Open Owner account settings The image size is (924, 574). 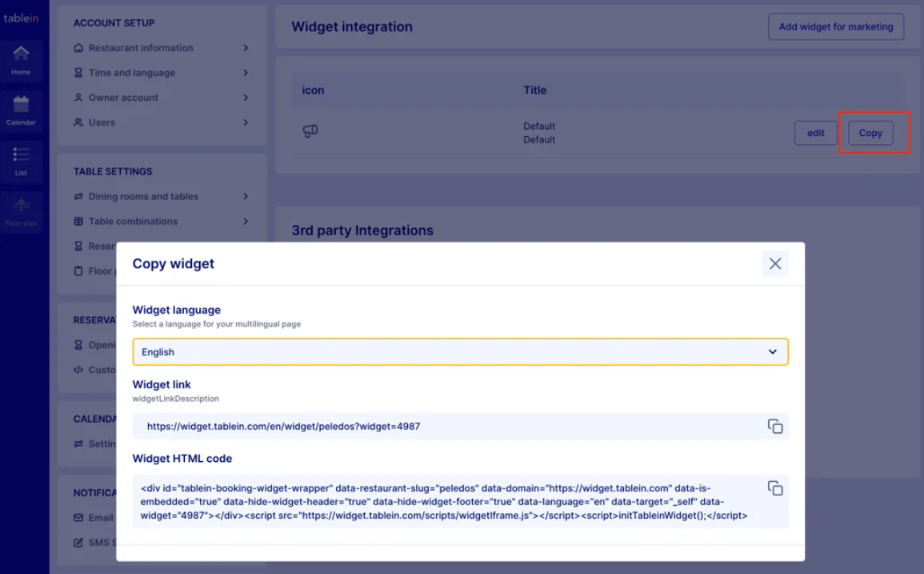162,98
